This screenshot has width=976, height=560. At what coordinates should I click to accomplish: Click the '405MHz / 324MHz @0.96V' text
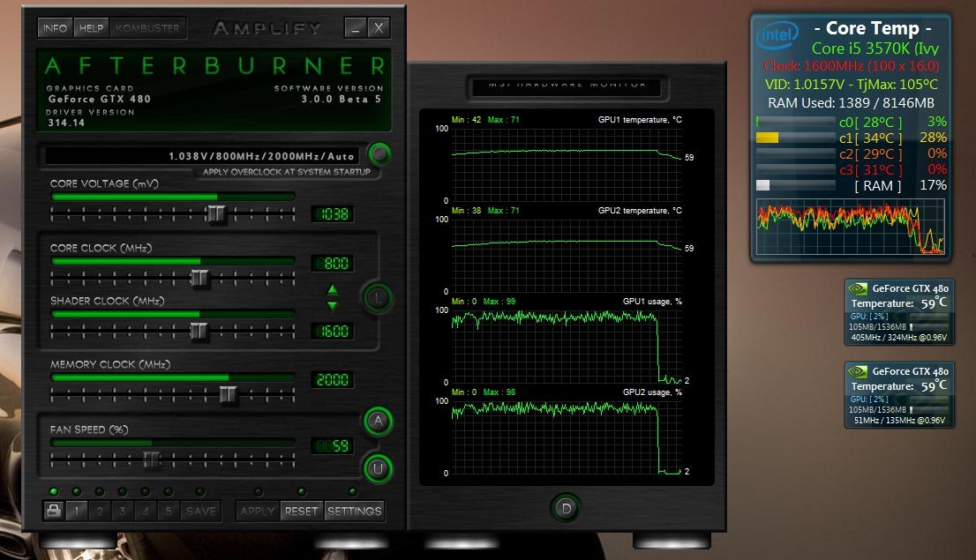(x=899, y=337)
